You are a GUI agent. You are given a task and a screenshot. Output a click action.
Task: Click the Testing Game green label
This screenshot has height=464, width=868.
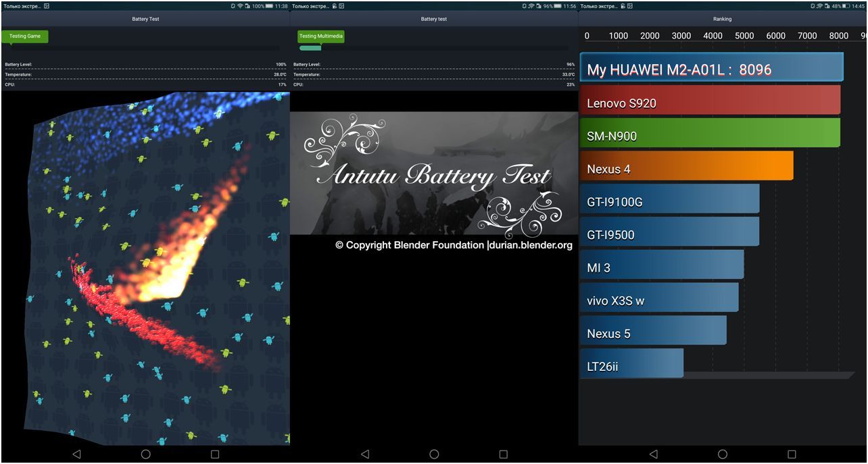click(x=25, y=36)
